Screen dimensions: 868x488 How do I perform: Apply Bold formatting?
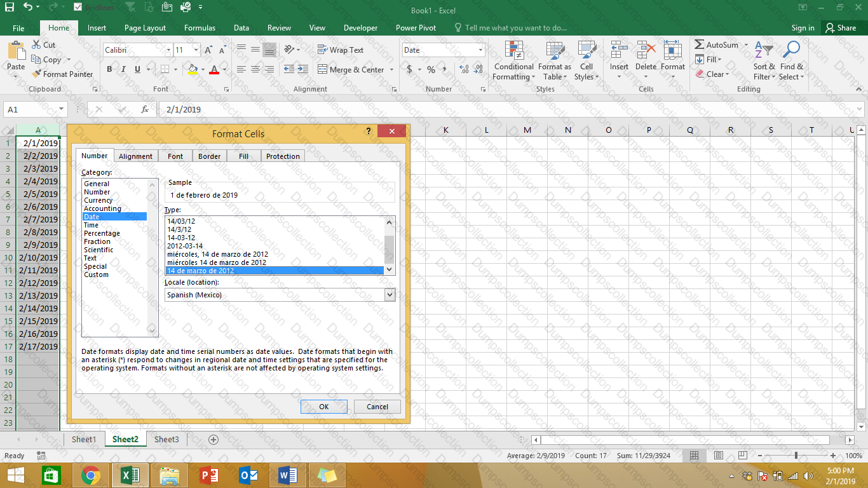pos(109,69)
